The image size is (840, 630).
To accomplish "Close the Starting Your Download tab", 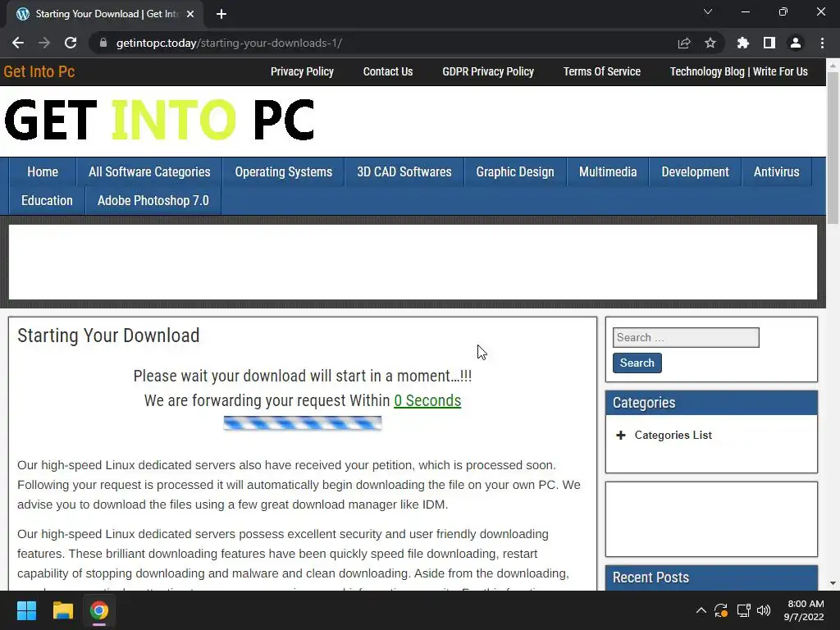I will [190, 14].
